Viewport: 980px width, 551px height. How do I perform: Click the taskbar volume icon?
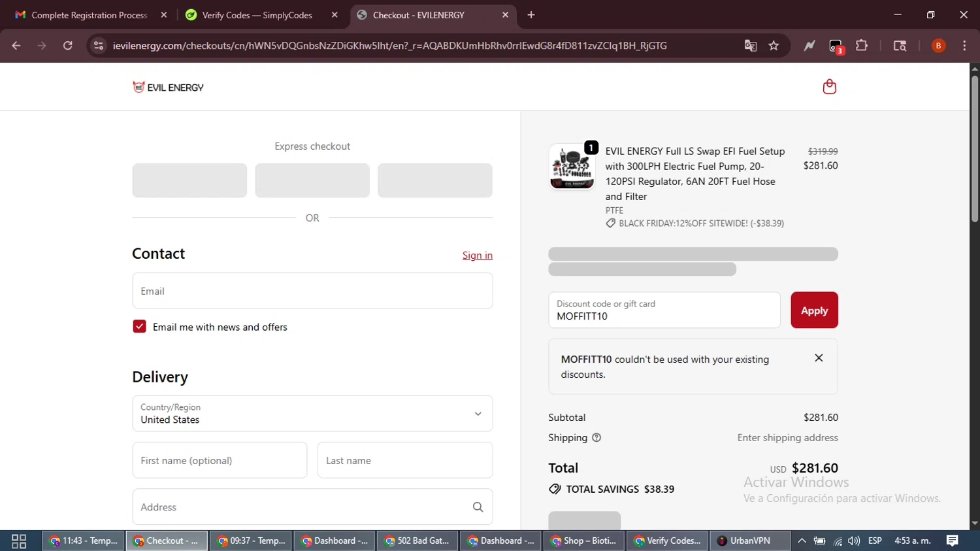point(854,541)
